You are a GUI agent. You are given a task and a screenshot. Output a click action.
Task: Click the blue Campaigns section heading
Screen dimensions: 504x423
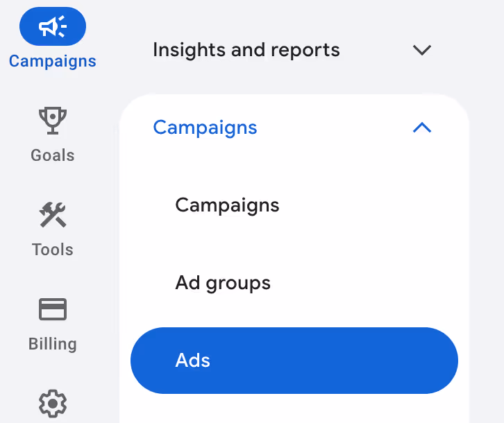[x=205, y=128]
